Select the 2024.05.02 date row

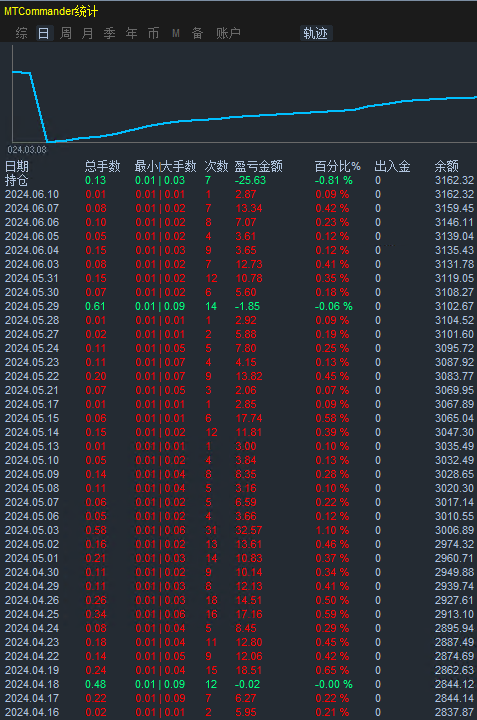[x=238, y=544]
